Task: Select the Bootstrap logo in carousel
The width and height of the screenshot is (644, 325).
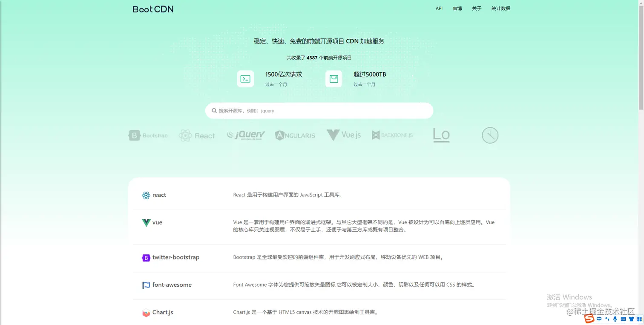Action: (x=148, y=135)
